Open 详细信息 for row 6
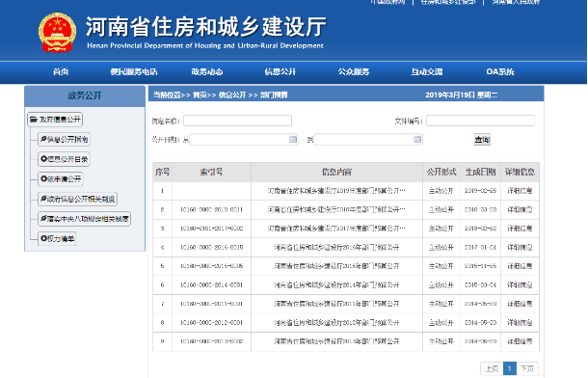This screenshot has height=378, width=588. pos(520,285)
